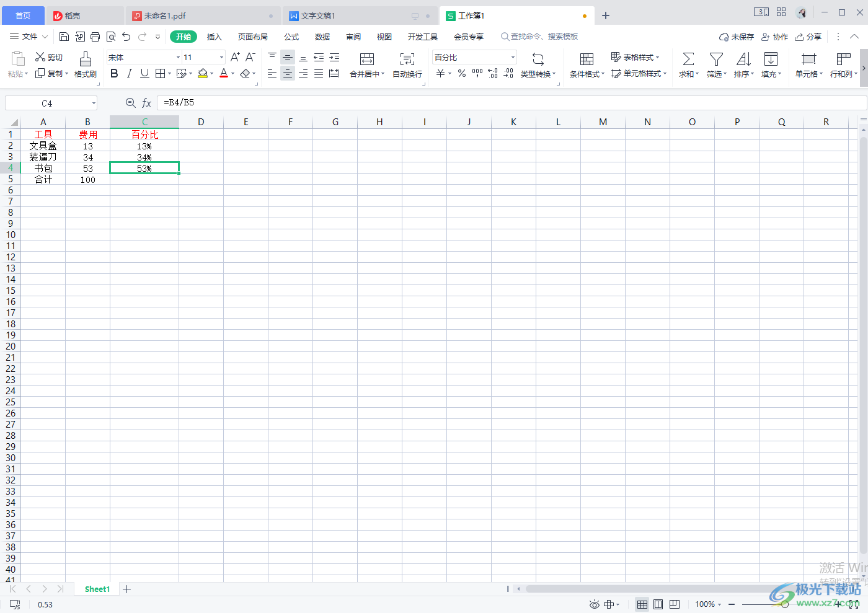
Task: Switch to Page Layout (页面布局) tab
Action: pyautogui.click(x=253, y=37)
